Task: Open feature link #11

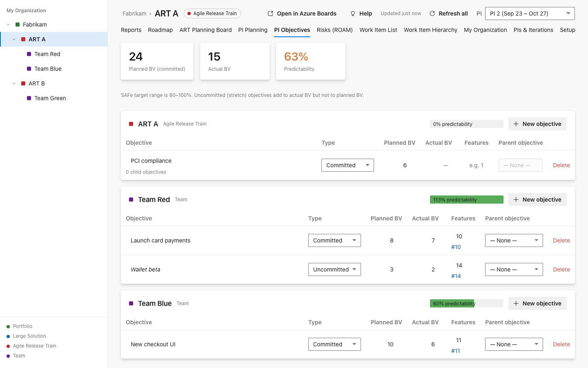Action: [x=456, y=351]
